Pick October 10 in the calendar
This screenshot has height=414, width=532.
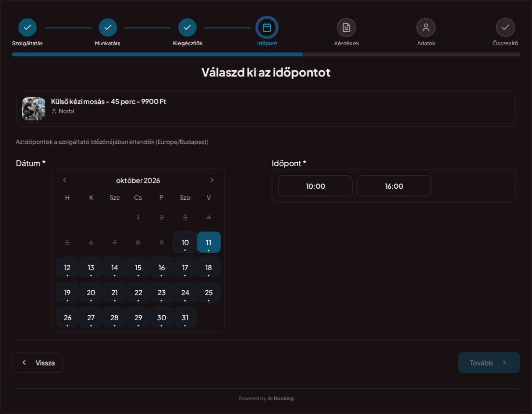point(185,242)
